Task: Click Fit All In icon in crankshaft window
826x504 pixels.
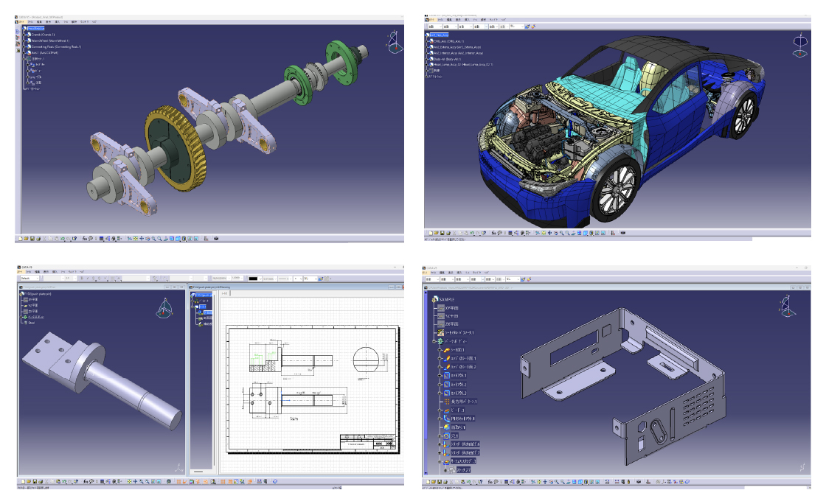Action: pyautogui.click(x=136, y=238)
